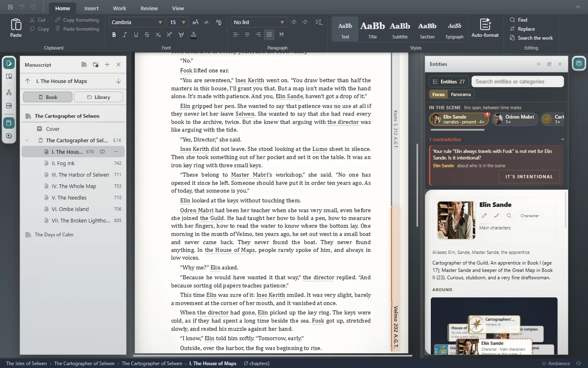The width and height of the screenshot is (588, 368).
Task: Open the Insert ribbon tab
Action: click(91, 8)
